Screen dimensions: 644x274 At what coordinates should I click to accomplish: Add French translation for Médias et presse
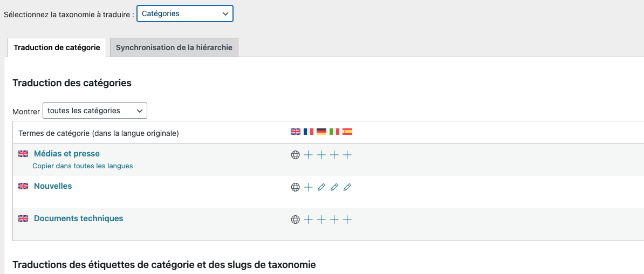coord(309,155)
